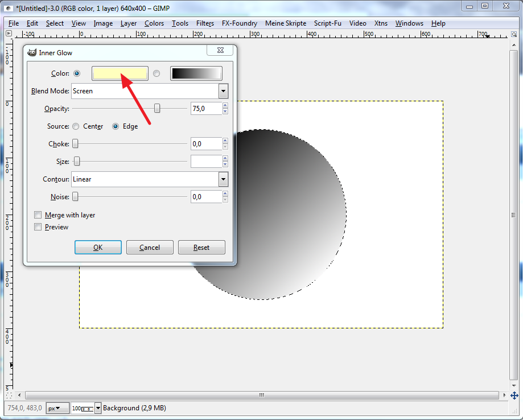Image resolution: width=523 pixels, height=420 pixels.
Task: Open the px unit dropdown in status bar
Action: click(x=57, y=408)
